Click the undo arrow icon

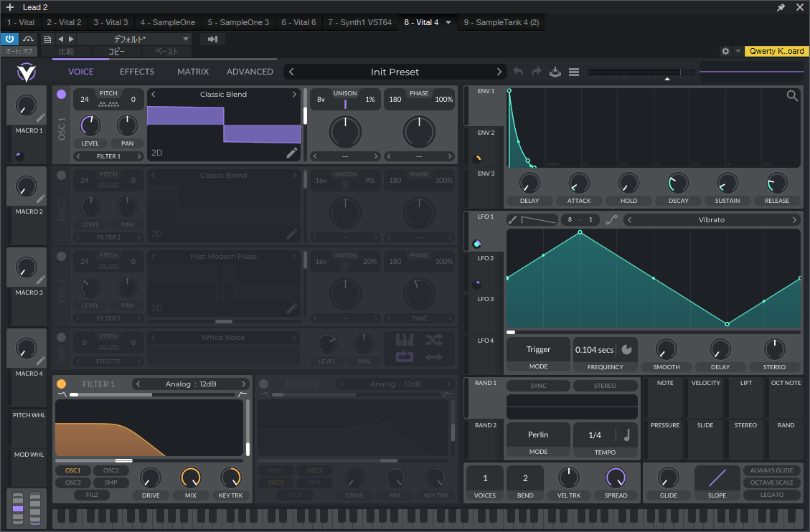(518, 72)
